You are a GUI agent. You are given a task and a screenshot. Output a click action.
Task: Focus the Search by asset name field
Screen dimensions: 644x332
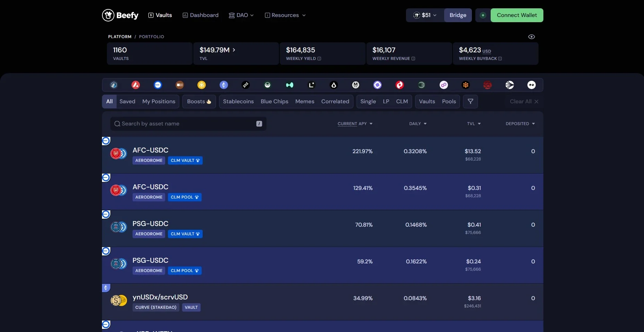pyautogui.click(x=188, y=124)
